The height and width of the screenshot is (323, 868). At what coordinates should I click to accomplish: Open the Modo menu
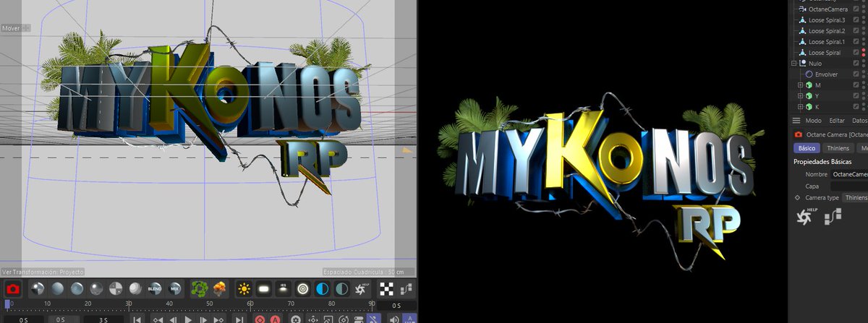coord(813,121)
